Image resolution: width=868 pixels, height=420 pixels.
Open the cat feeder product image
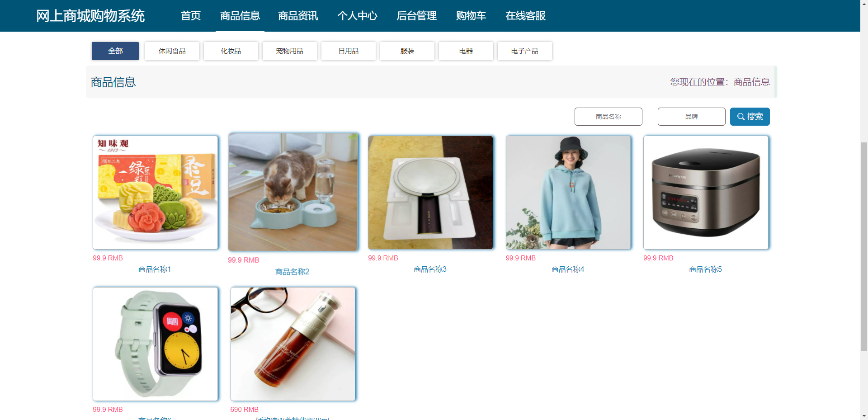click(x=293, y=192)
